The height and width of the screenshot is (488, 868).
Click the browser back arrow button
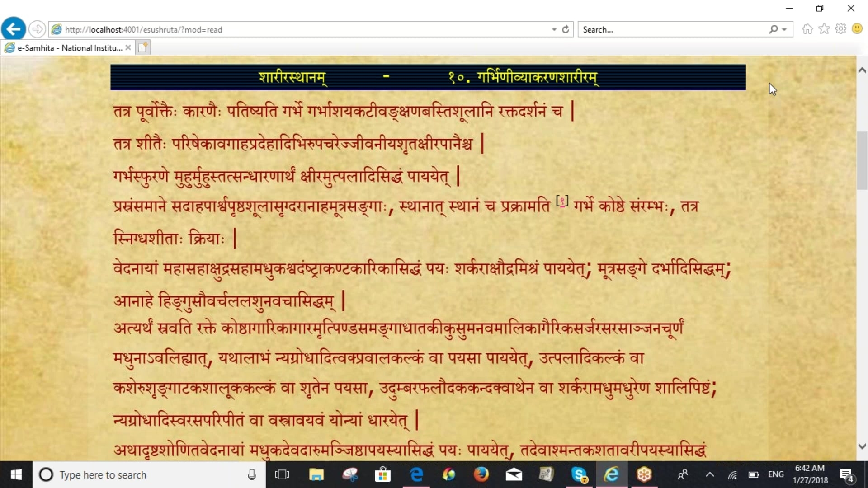click(x=14, y=29)
